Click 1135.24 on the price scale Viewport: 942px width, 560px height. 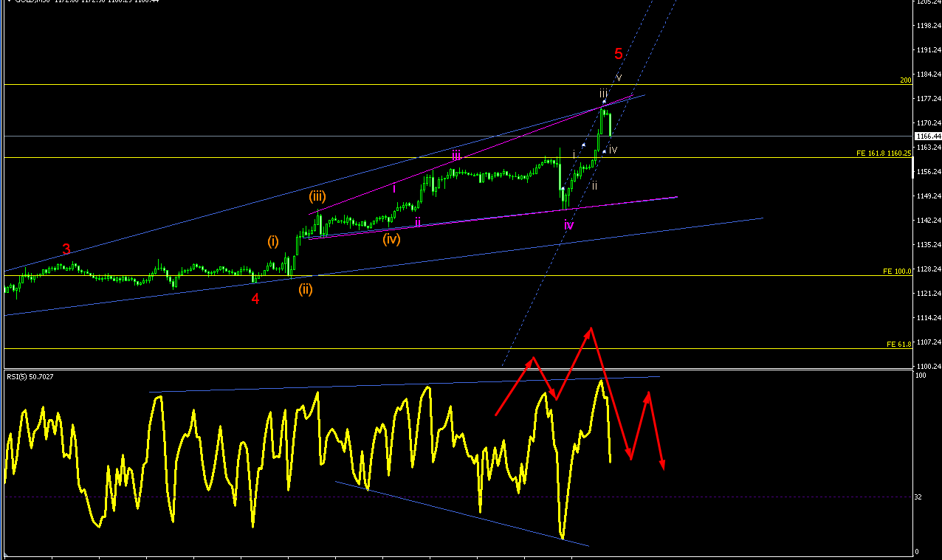[928, 245]
